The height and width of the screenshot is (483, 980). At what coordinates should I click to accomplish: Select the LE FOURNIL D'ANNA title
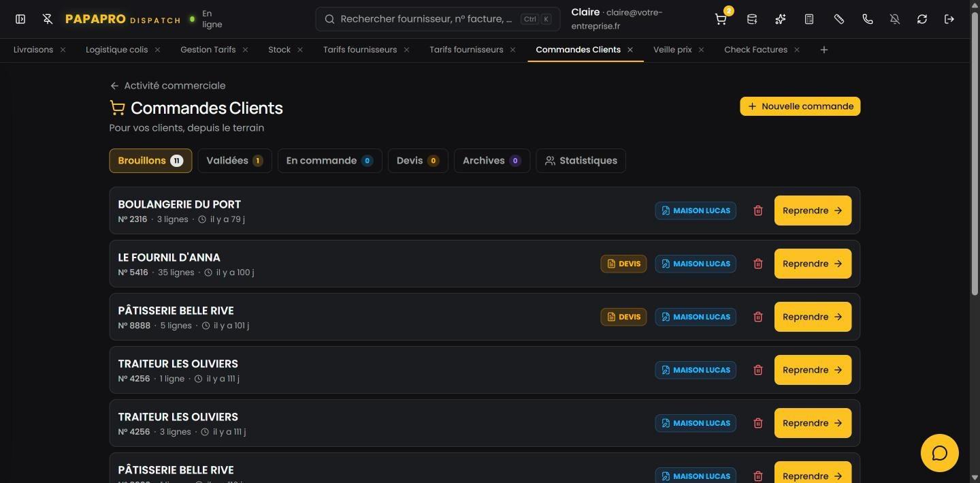(x=169, y=258)
